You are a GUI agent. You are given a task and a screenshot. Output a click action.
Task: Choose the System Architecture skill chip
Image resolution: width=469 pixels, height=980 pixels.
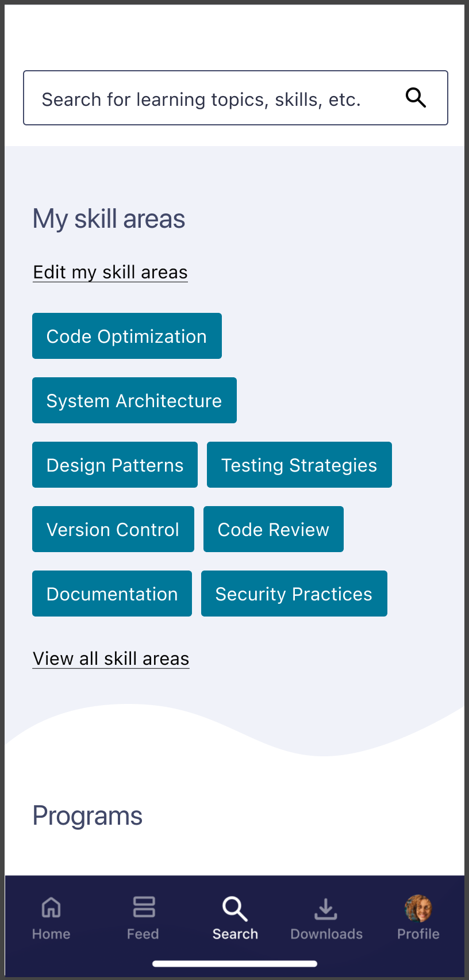[134, 401]
